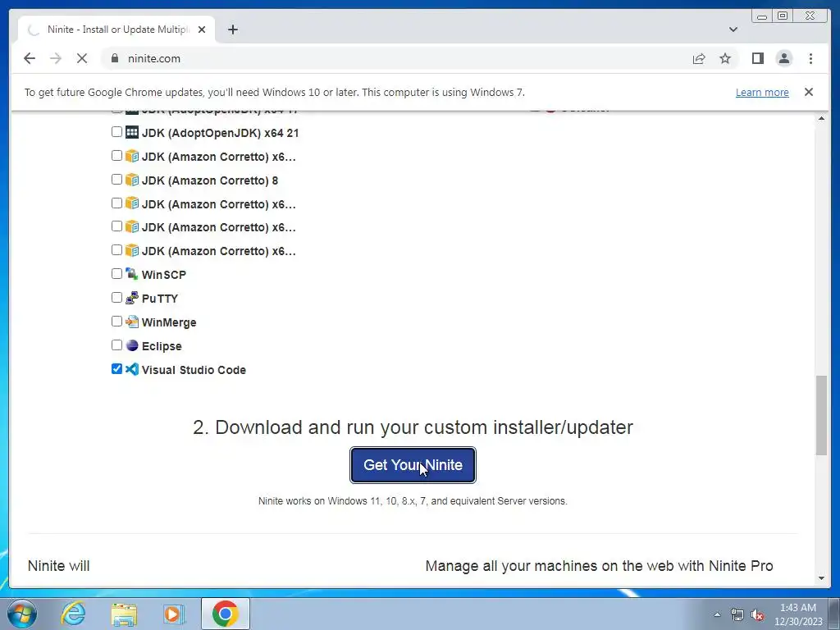Open Windows Explorer from the taskbar

(124, 614)
